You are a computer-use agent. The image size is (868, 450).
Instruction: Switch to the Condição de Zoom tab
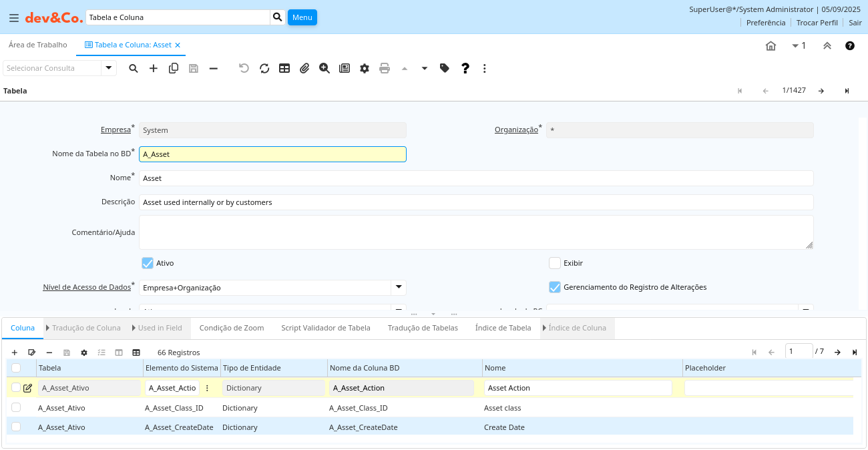(x=232, y=328)
